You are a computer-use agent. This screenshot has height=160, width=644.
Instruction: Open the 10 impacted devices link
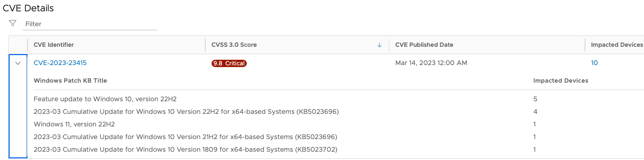coord(594,63)
